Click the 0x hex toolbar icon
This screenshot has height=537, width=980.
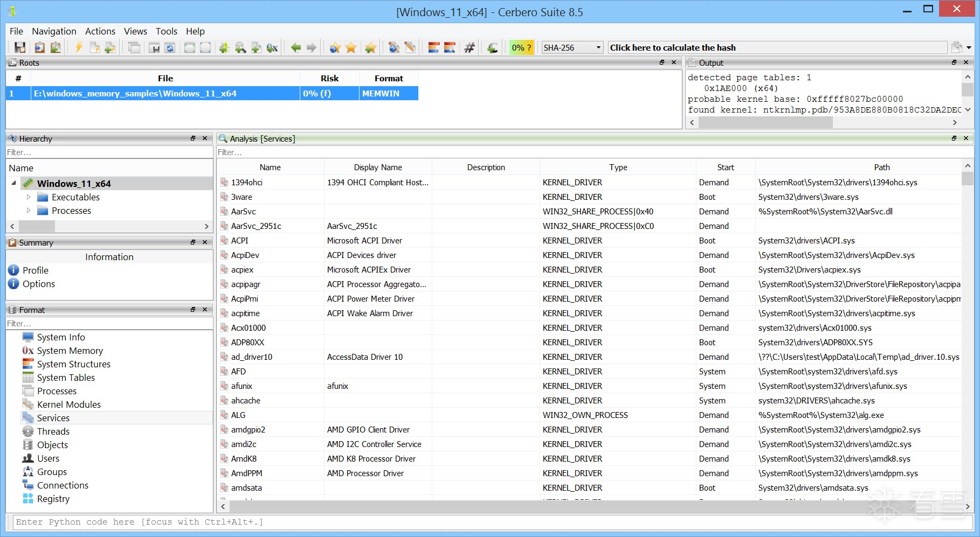272,48
